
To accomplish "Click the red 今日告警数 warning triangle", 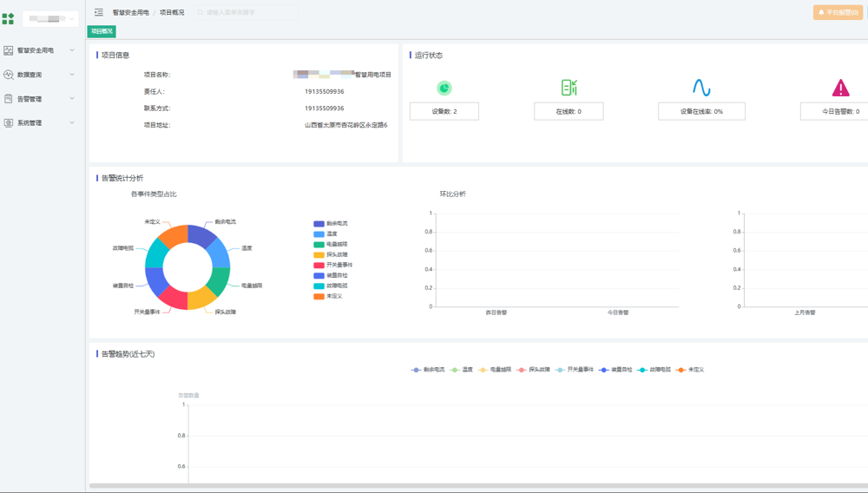I will (x=840, y=88).
